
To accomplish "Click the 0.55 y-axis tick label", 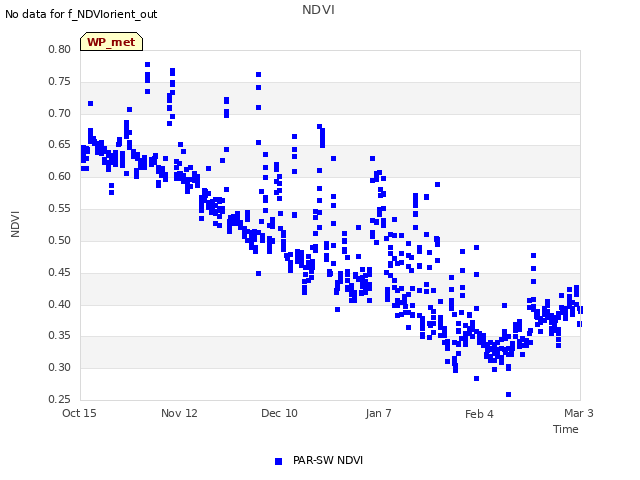I will 60,208.
